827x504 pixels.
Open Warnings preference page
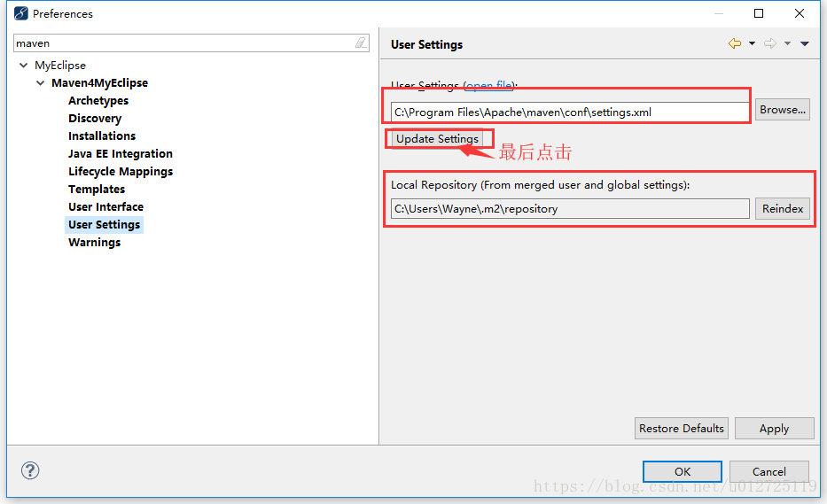(95, 243)
